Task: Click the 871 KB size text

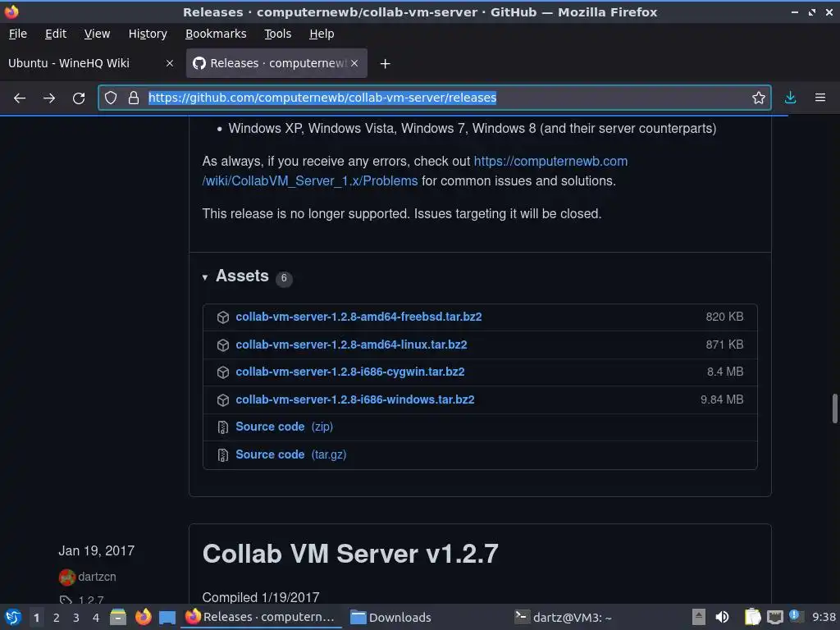Action: (724, 345)
